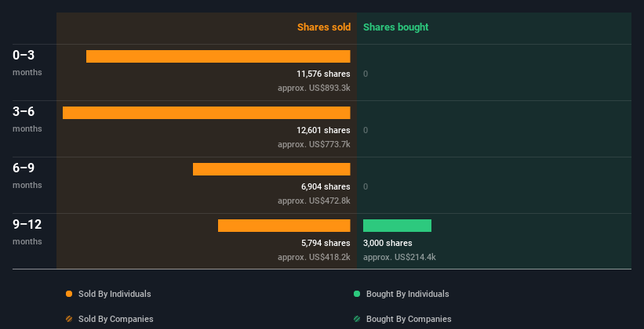Viewport: 644px width, 329px height.
Task: Click the green Bought By Individuals legend dot
Action: pos(357,294)
